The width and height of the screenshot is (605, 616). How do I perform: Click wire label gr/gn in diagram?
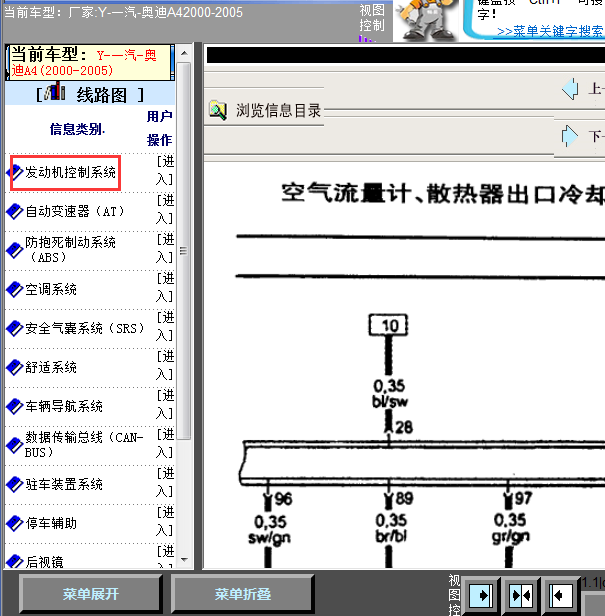click(511, 537)
